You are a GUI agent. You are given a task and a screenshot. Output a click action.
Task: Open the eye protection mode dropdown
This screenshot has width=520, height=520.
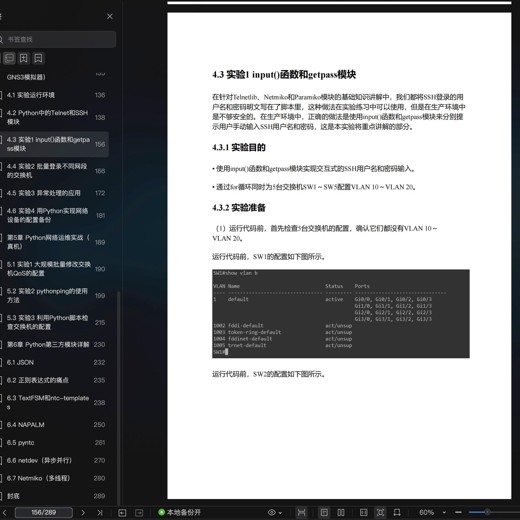click(x=275, y=512)
